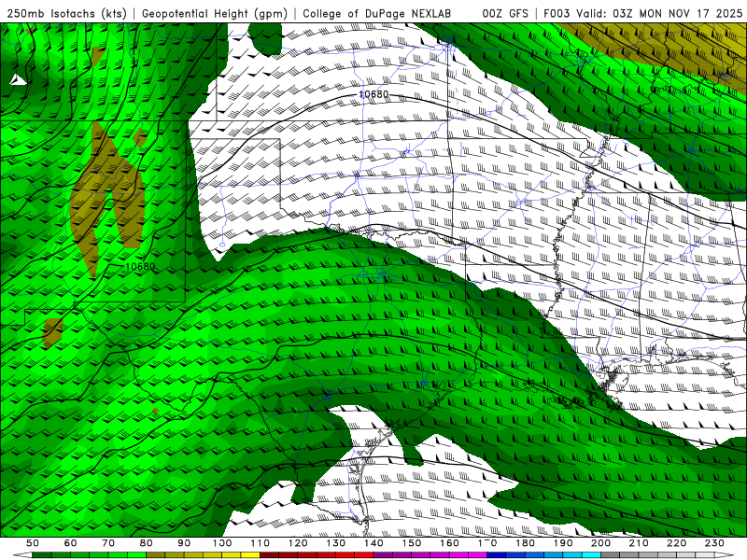Pick the lightest gray swatch under 230
This screenshot has height=560, width=747.
(x=705, y=555)
